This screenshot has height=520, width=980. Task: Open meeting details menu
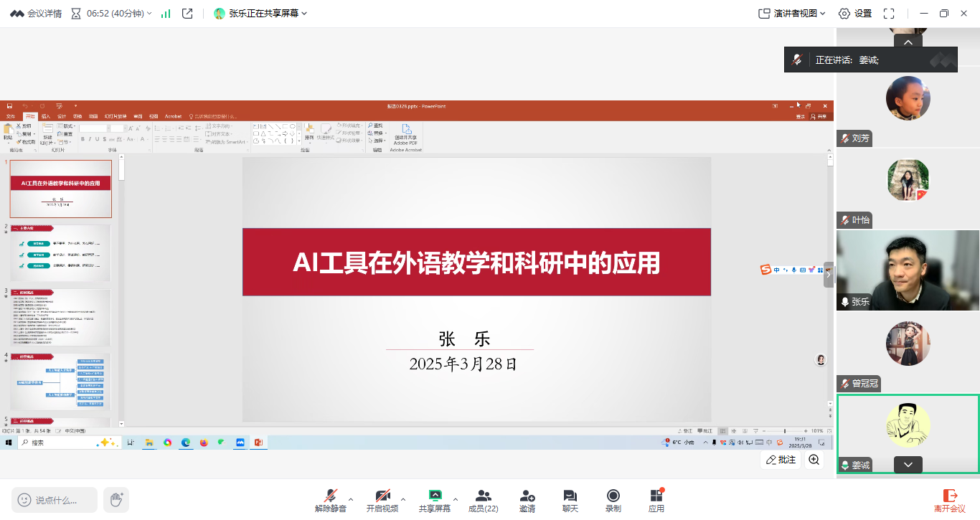(x=36, y=14)
